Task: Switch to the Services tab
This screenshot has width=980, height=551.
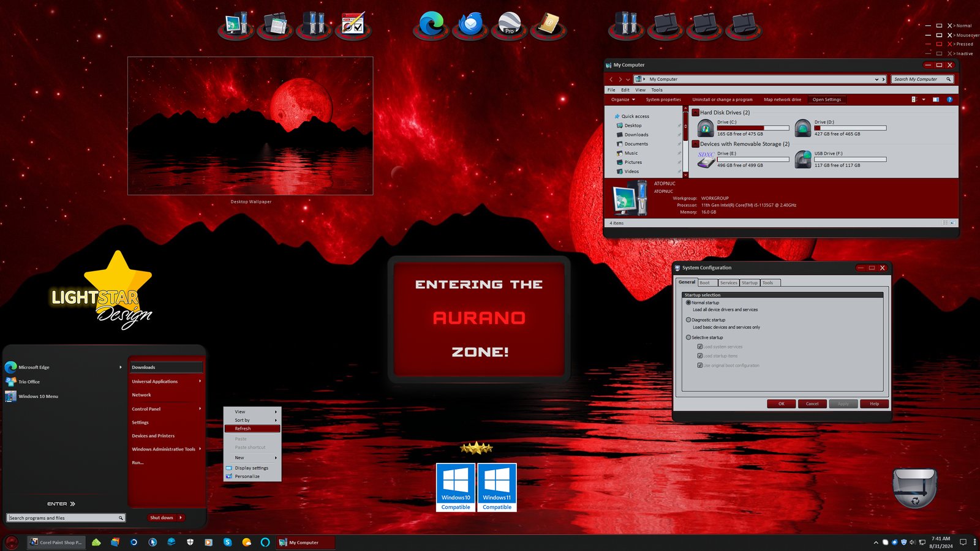Action: (729, 283)
